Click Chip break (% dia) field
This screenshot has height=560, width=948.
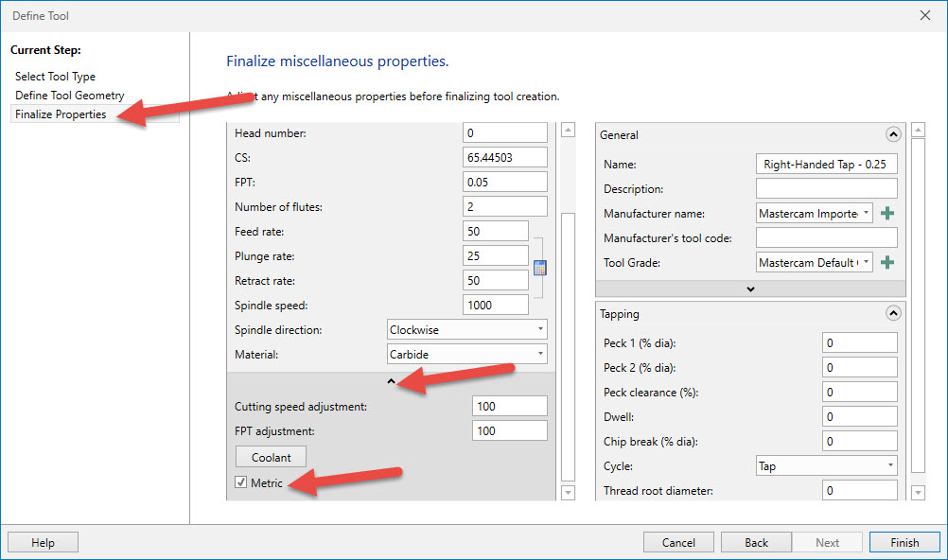[x=859, y=441]
